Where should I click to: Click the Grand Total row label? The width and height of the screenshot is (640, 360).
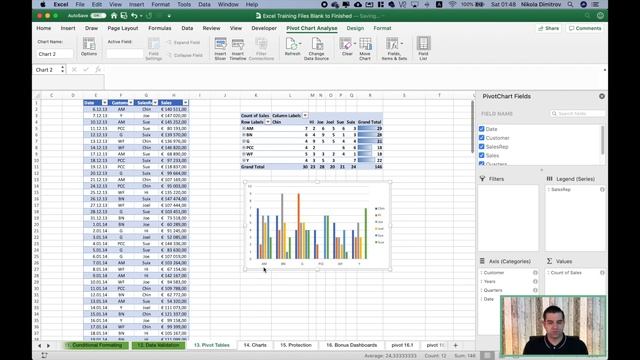click(x=253, y=167)
